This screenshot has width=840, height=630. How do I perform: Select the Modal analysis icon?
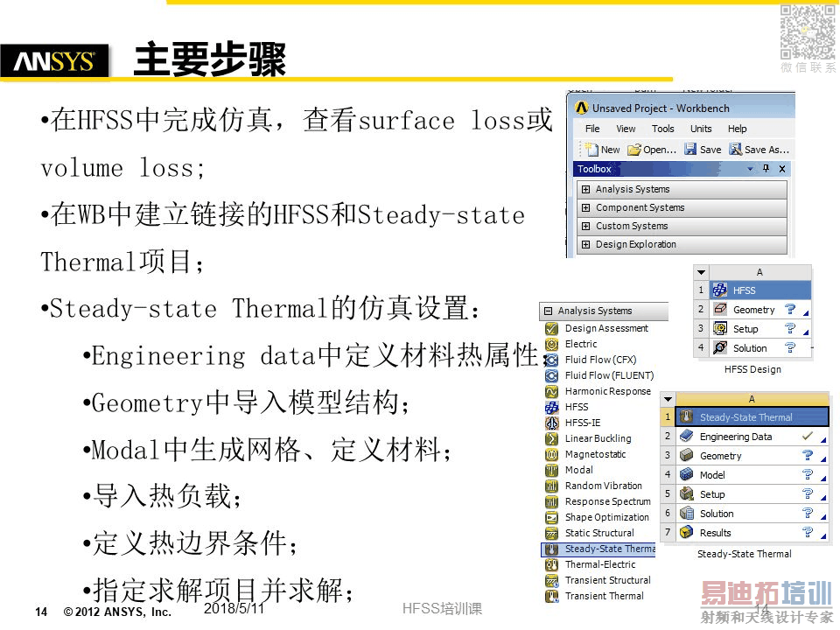[551, 471]
